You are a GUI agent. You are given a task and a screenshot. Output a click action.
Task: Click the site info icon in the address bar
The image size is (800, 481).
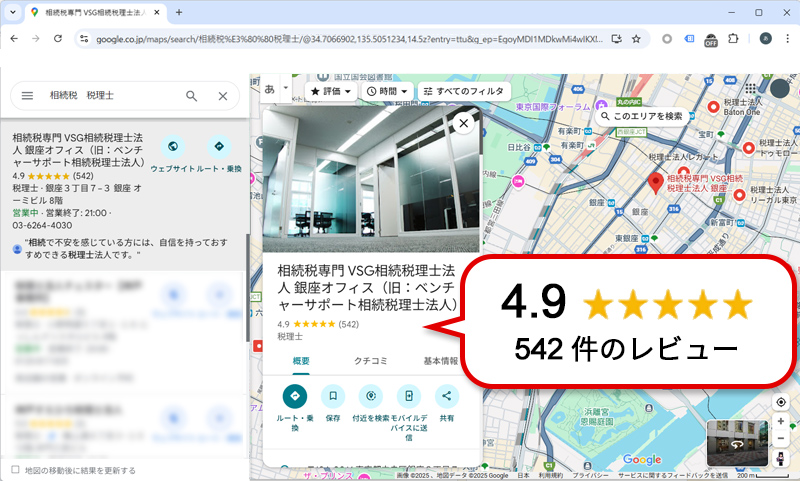[x=84, y=39]
